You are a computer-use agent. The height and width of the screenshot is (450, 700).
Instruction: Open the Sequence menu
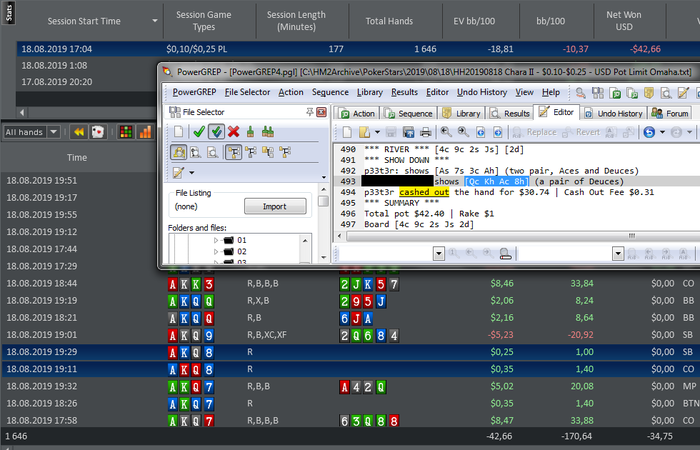(x=330, y=92)
